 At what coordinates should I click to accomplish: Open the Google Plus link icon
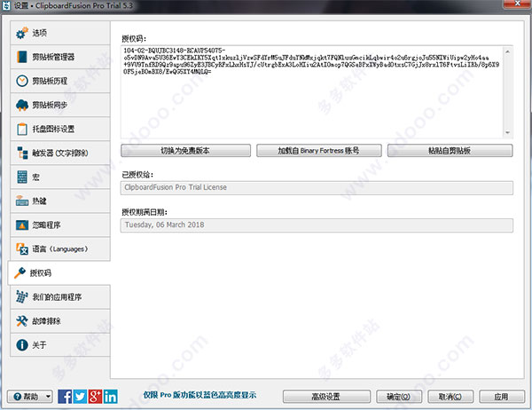[96, 397]
